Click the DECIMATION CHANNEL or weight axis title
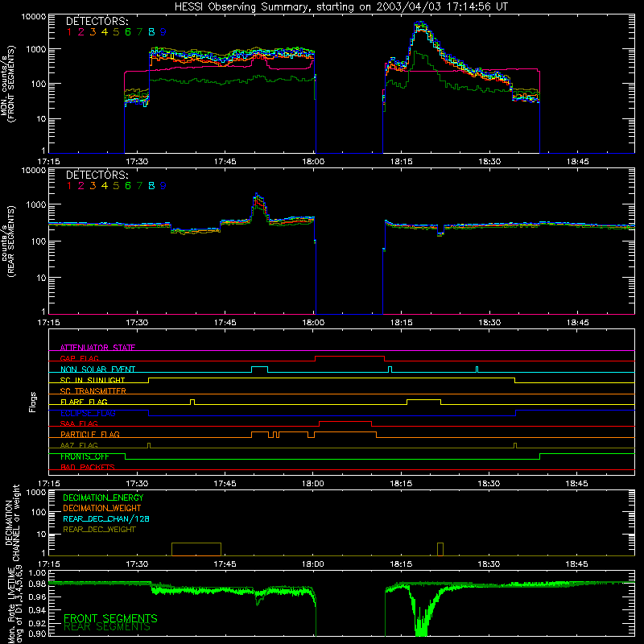Screen dimensions: 644x644 (x=12, y=522)
